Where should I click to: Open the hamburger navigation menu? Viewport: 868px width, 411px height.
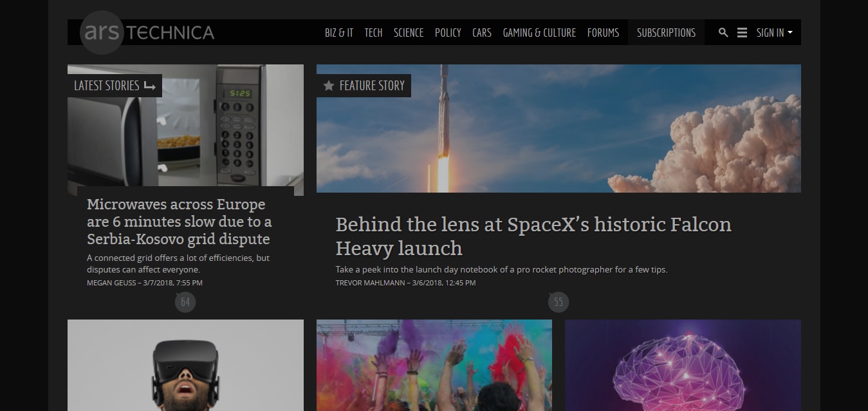[742, 32]
